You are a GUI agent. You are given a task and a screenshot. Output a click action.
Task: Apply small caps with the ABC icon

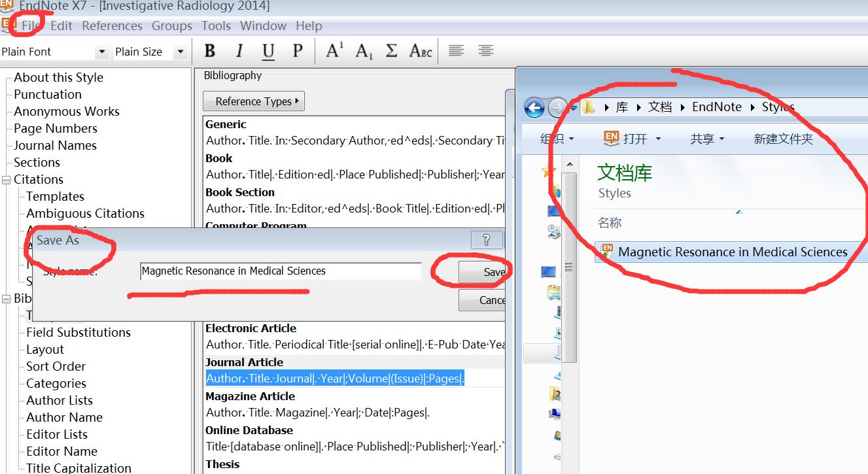click(421, 51)
